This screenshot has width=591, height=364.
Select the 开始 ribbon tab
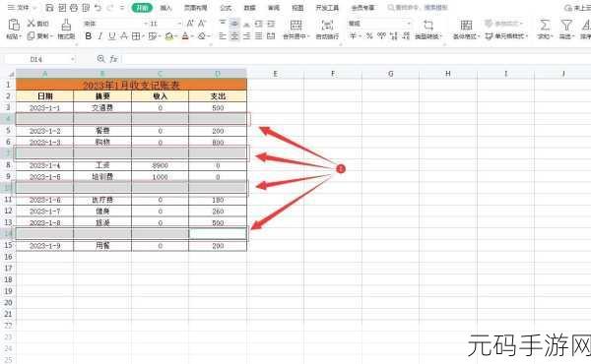click(142, 7)
